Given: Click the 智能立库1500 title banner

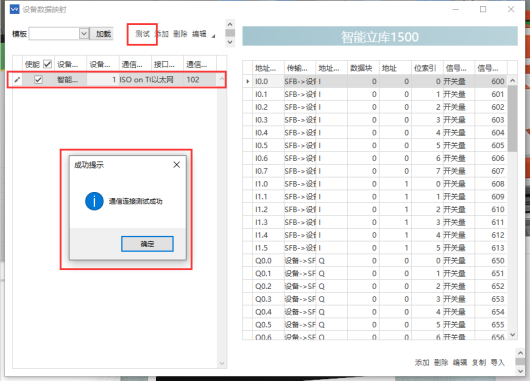Looking at the screenshot, I should (380, 36).
